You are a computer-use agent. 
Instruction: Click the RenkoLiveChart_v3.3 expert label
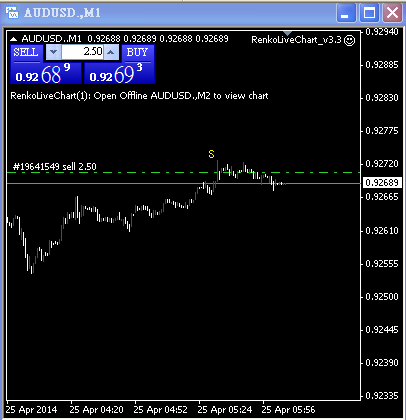pyautogui.click(x=296, y=40)
